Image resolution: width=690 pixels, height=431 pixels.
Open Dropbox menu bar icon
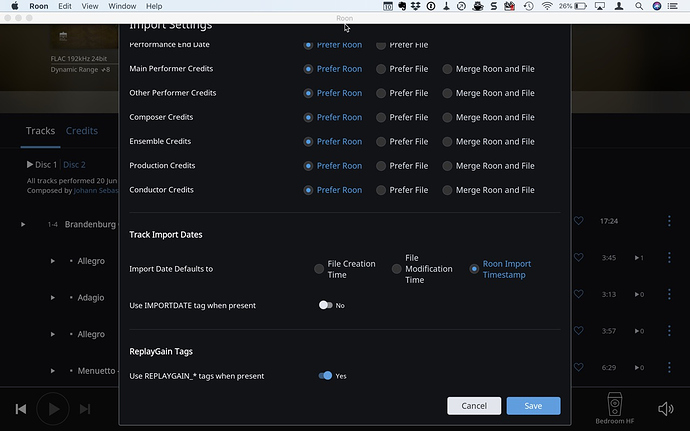click(416, 6)
